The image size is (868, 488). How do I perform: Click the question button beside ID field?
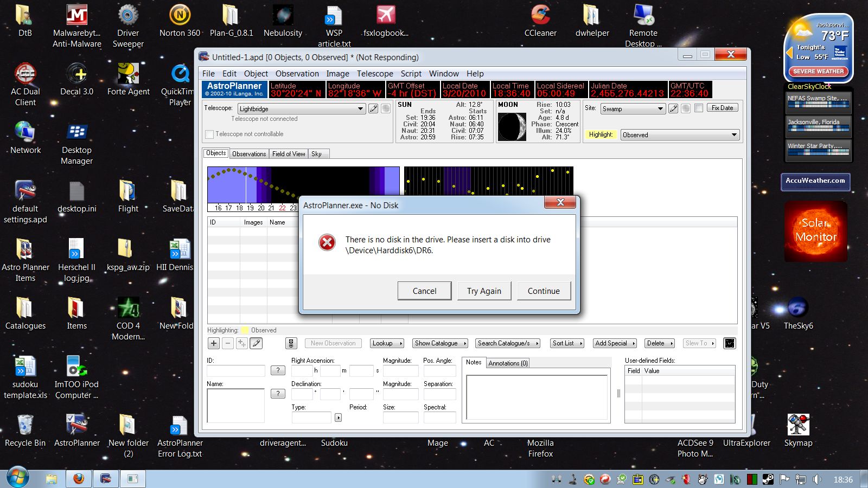[x=278, y=370]
